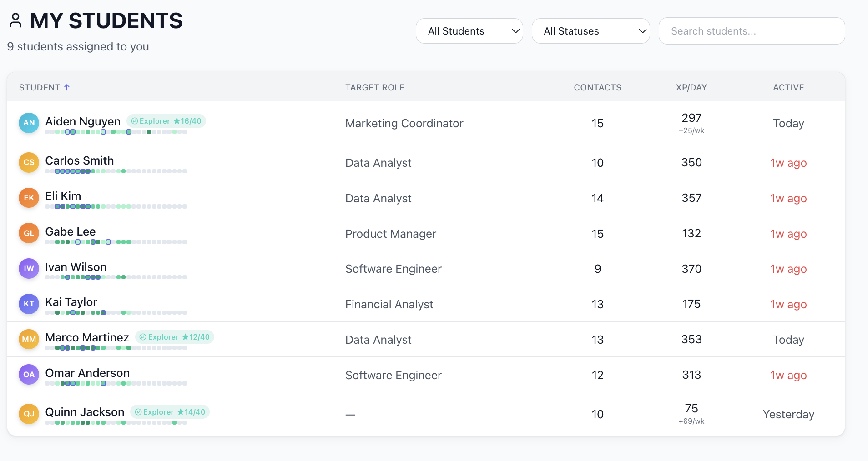Open the All Students filter dropdown

coord(469,31)
